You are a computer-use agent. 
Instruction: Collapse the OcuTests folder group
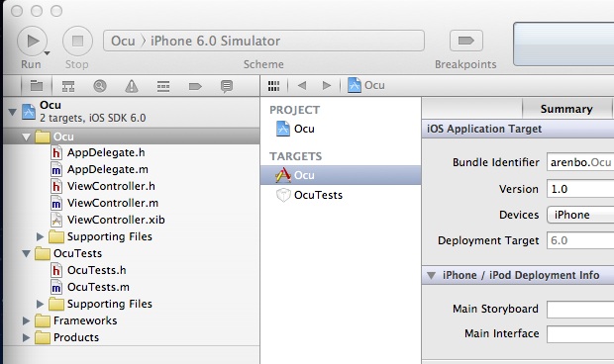pyautogui.click(x=27, y=253)
